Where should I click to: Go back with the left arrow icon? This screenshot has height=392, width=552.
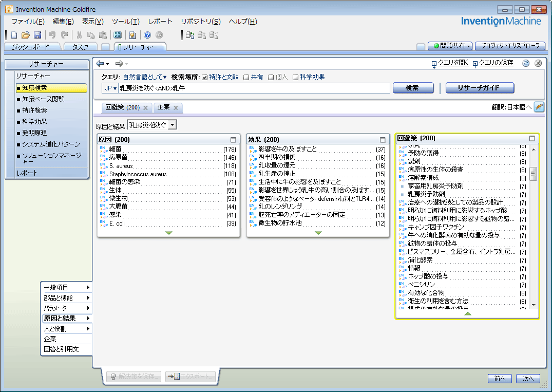(100, 63)
